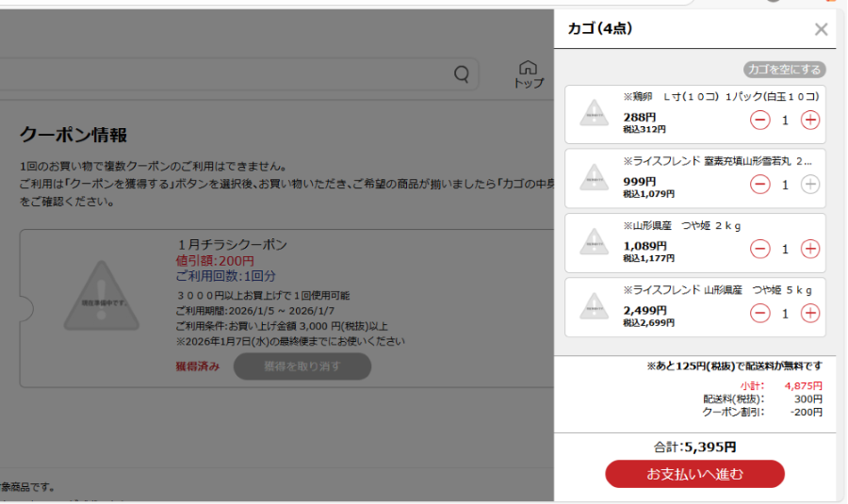Click the search magnifier icon

462,74
